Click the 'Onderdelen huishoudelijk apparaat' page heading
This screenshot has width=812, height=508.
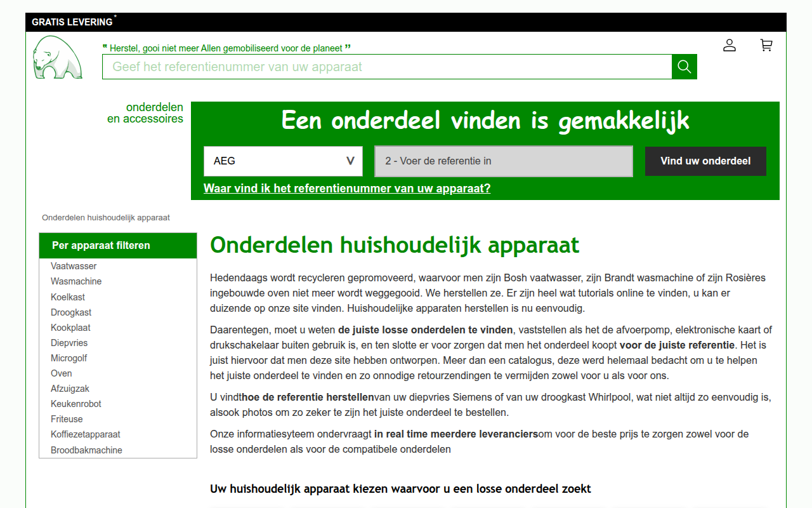click(395, 245)
